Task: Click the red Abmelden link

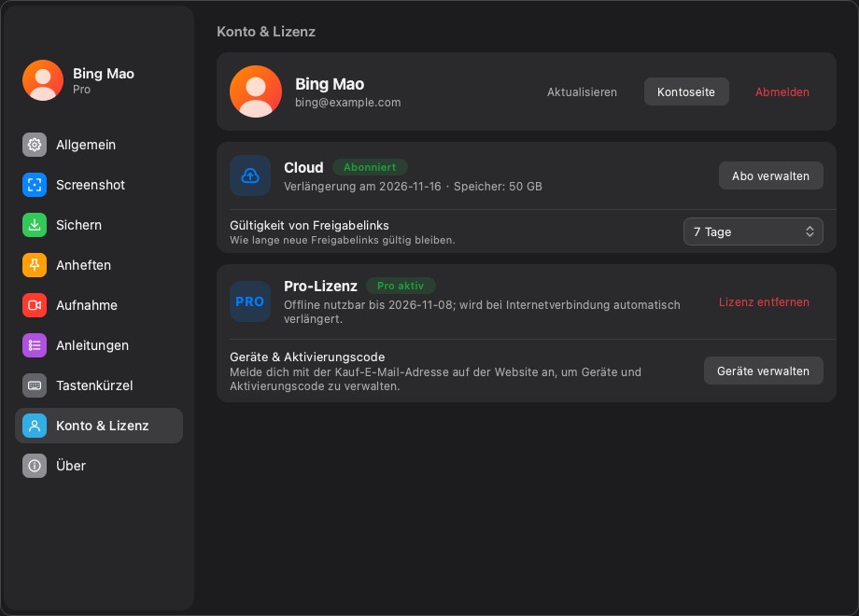Action: [x=782, y=92]
